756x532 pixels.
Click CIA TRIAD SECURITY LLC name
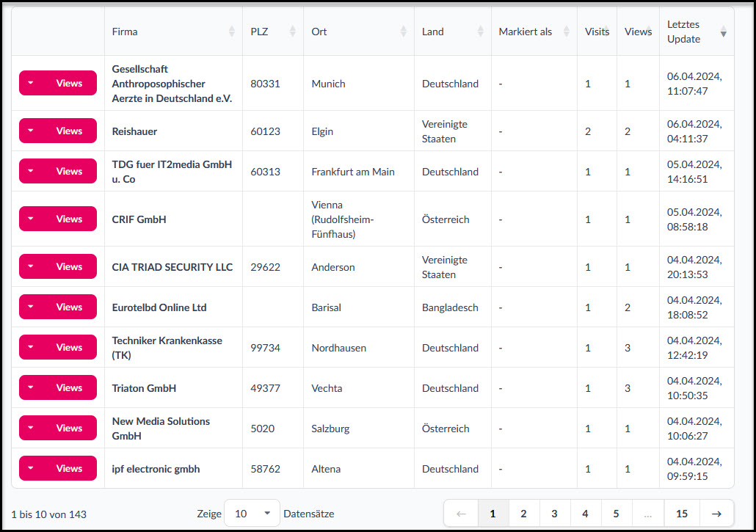(172, 267)
